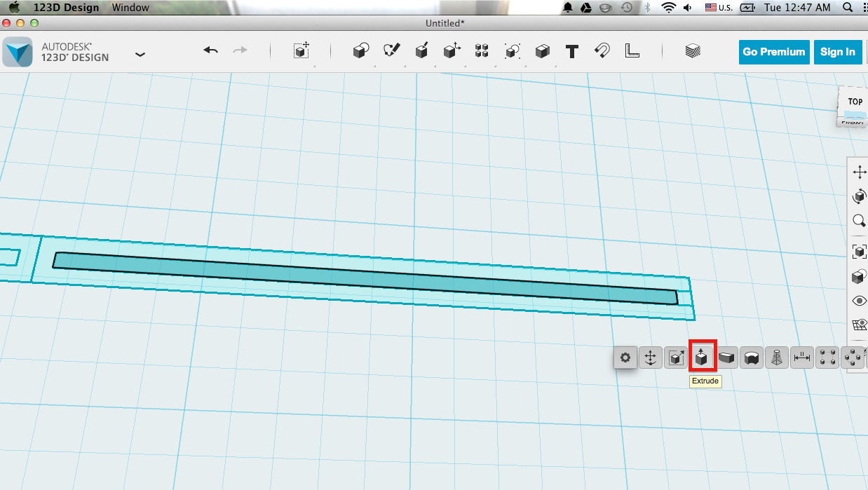Click the Revolve context tool
The image size is (868, 490).
pyautogui.click(x=752, y=358)
